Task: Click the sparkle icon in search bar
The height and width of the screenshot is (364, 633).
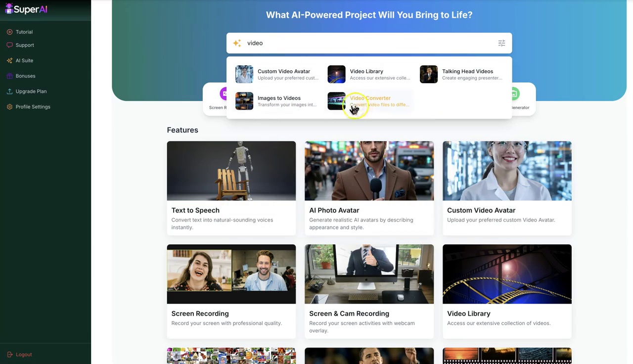Action: point(237,43)
